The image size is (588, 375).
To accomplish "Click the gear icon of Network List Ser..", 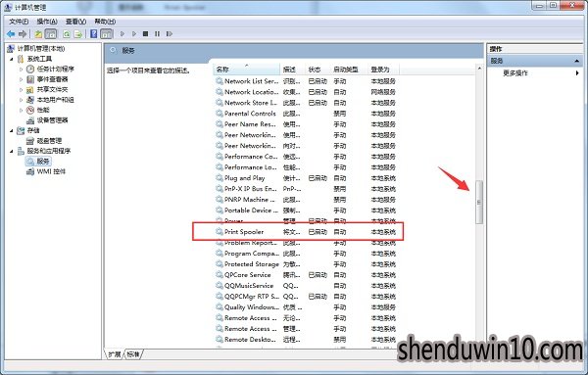I will click(220, 81).
